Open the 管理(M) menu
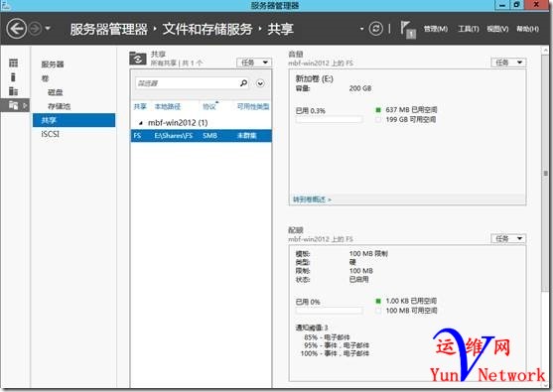The image size is (553, 392). (435, 29)
